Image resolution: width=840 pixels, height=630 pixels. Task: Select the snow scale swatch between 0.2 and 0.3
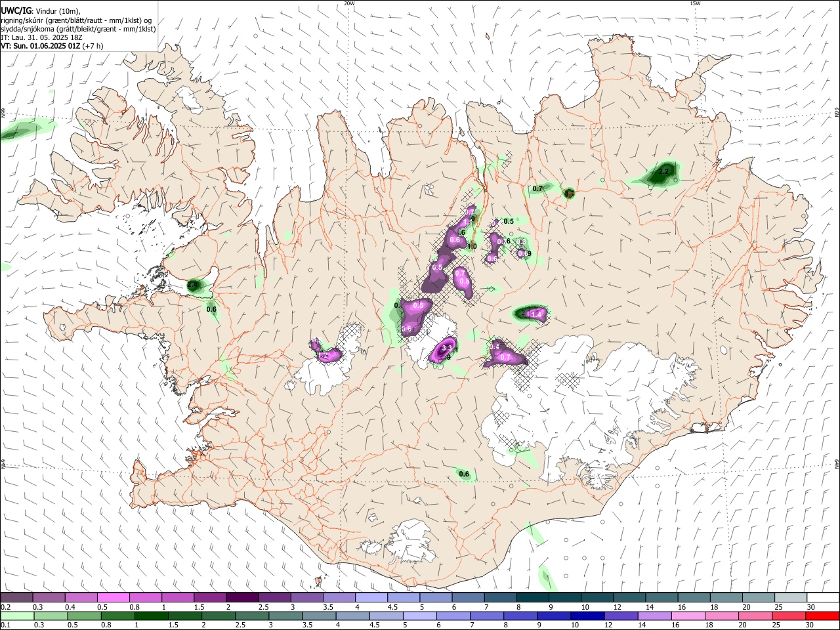coord(16,598)
